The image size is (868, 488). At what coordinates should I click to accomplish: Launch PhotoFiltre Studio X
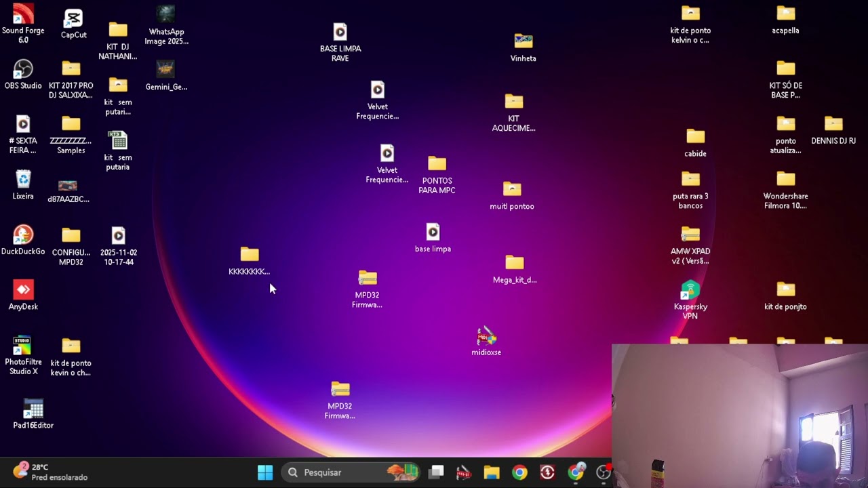pyautogui.click(x=23, y=356)
